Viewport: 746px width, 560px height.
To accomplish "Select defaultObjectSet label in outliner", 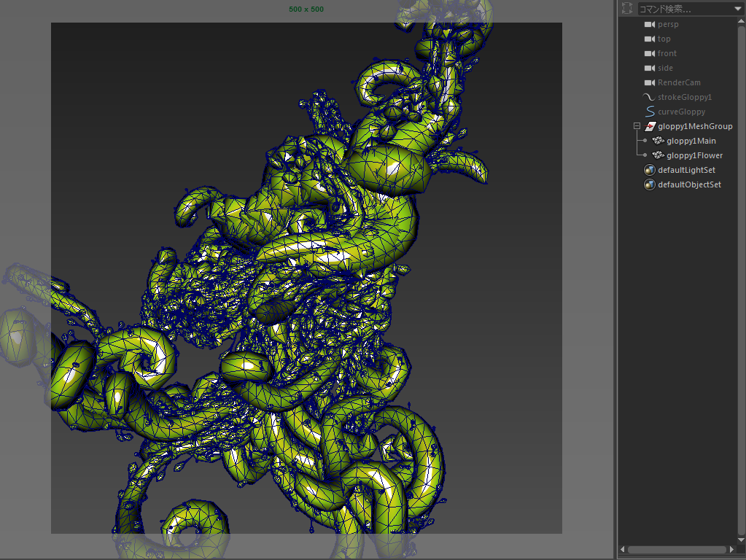I will click(689, 184).
